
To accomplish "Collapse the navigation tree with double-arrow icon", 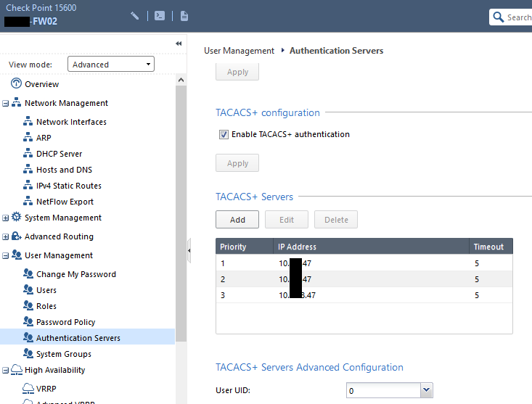I will coord(179,44).
